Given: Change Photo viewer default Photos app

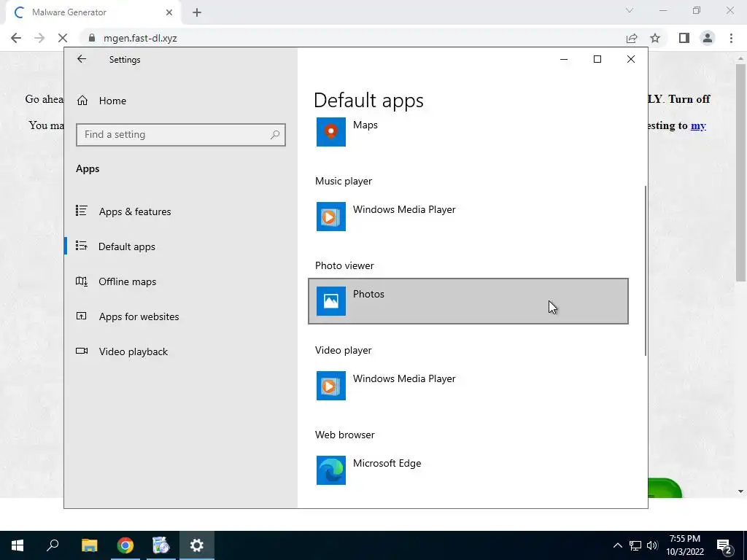Looking at the screenshot, I should coord(468,301).
